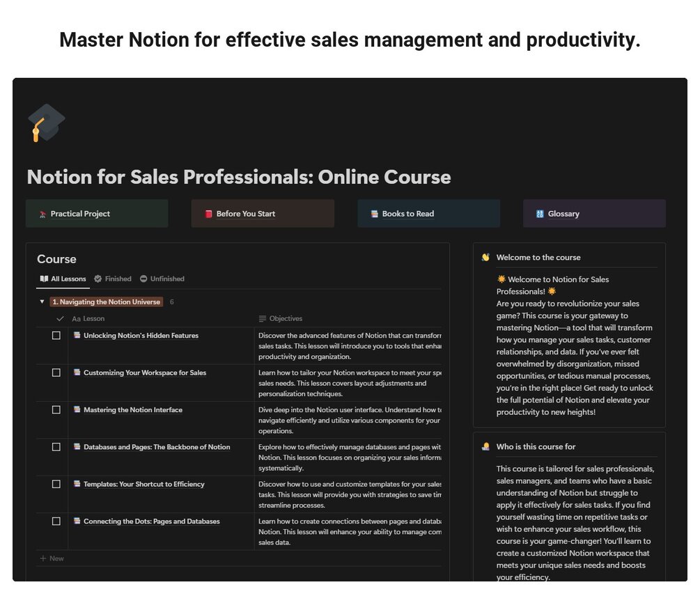Click the Glossary letters icon
The height and width of the screenshot is (594, 700).
tap(540, 214)
